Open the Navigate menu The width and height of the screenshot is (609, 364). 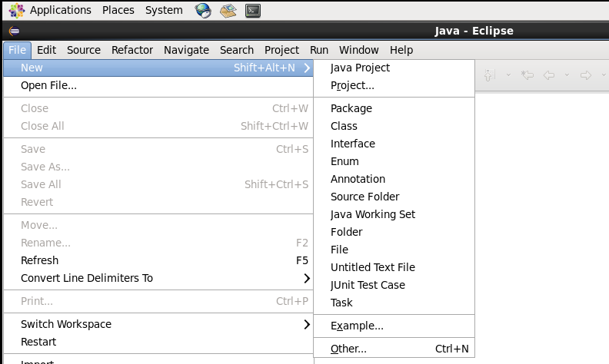point(186,50)
